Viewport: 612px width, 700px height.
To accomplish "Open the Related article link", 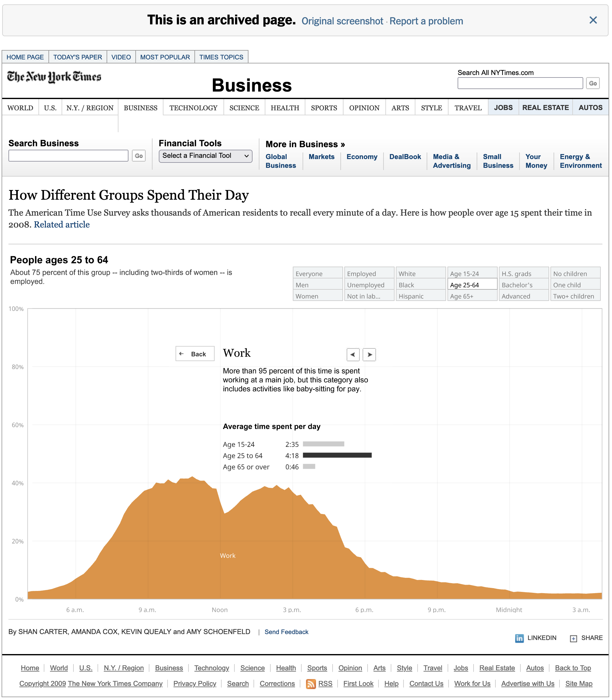I will [x=62, y=224].
